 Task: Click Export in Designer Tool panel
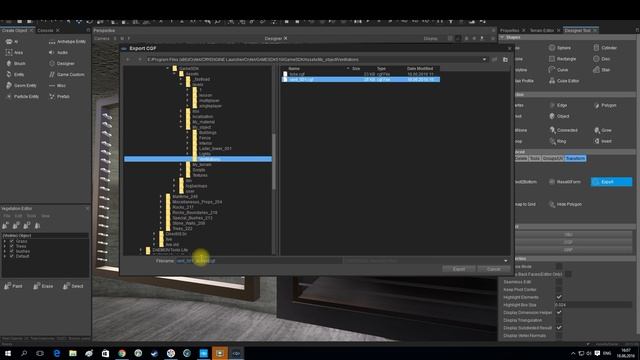coord(611,182)
